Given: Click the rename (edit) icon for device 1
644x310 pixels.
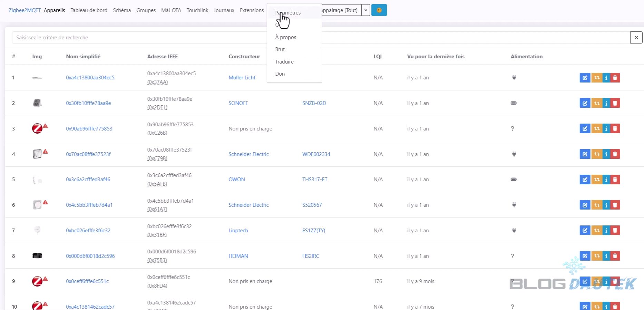Looking at the screenshot, I should click(585, 78).
